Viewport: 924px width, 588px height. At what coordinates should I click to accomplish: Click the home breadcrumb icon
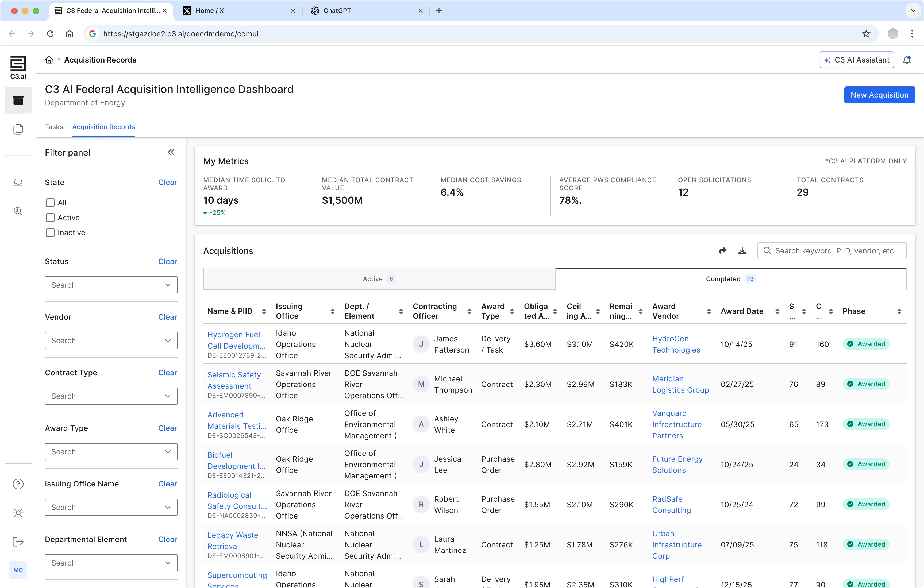pos(49,60)
